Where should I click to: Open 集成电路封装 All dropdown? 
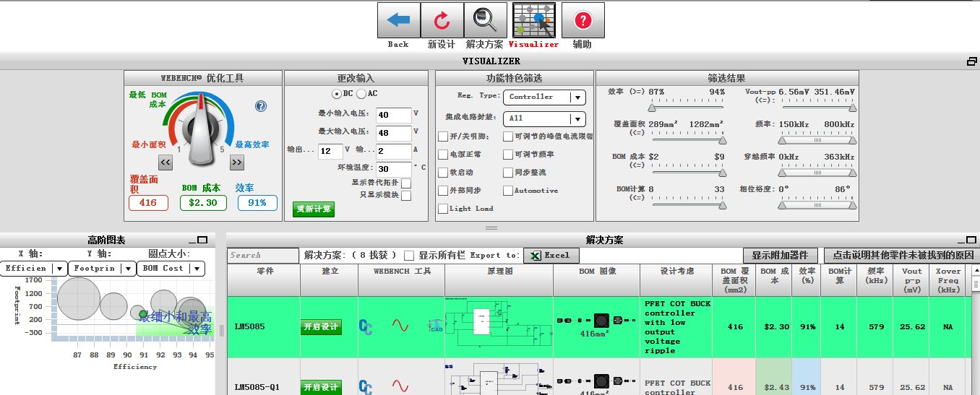[x=545, y=118]
